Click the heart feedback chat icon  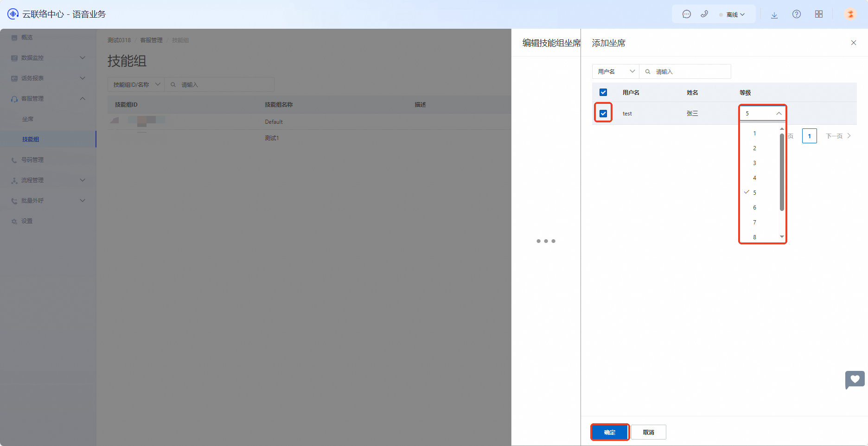[855, 380]
